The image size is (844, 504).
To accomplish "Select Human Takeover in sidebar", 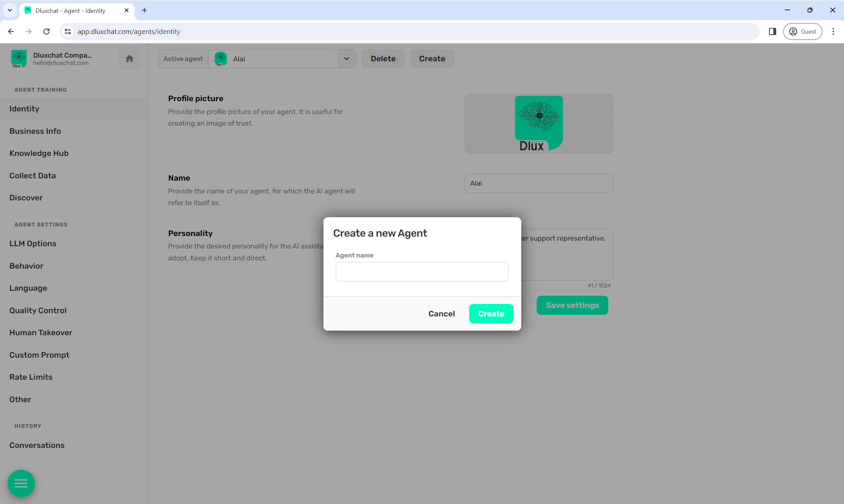I will coord(41,333).
